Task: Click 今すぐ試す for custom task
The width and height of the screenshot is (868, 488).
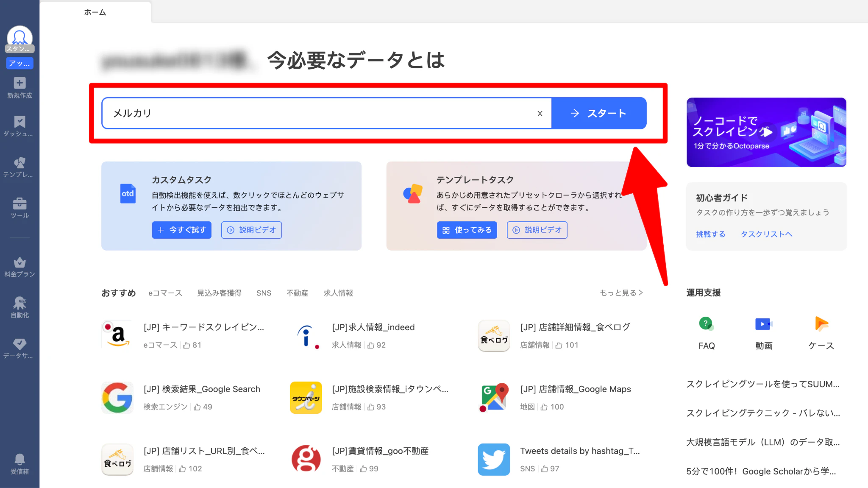Action: pos(182,230)
